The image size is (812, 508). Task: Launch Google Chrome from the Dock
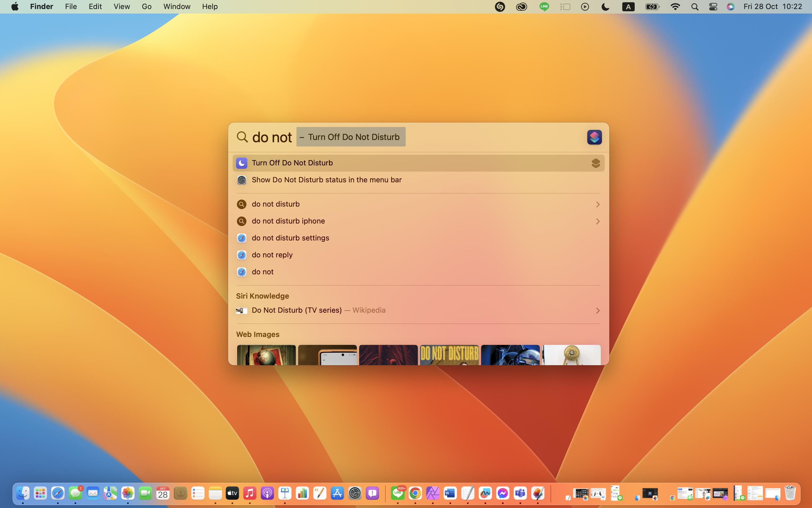(x=415, y=493)
